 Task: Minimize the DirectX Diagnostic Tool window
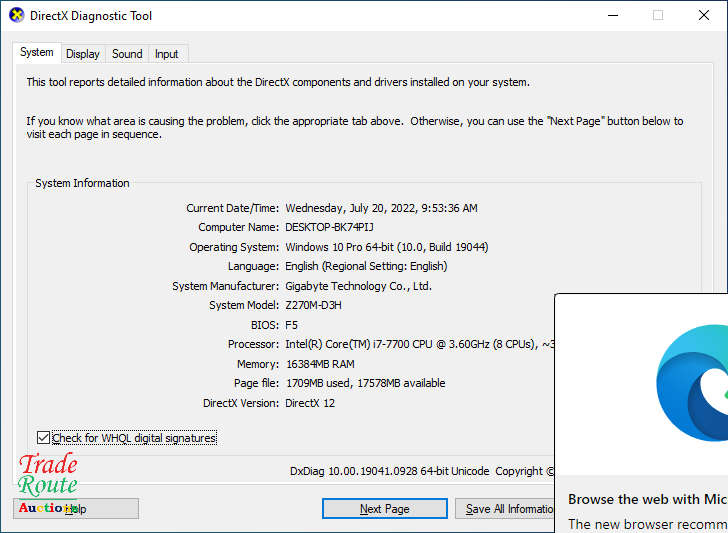(610, 16)
